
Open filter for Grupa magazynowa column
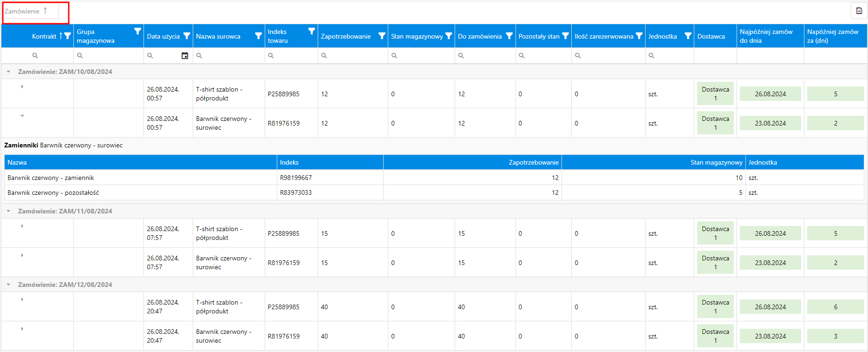point(137,31)
